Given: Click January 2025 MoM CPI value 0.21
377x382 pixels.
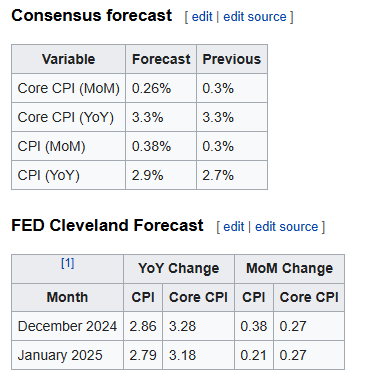Looking at the screenshot, I should [x=254, y=355].
